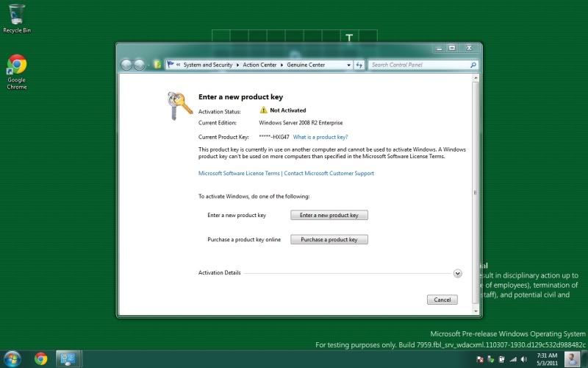
Task: Select Genuine Center breadcrumb
Action: click(306, 65)
